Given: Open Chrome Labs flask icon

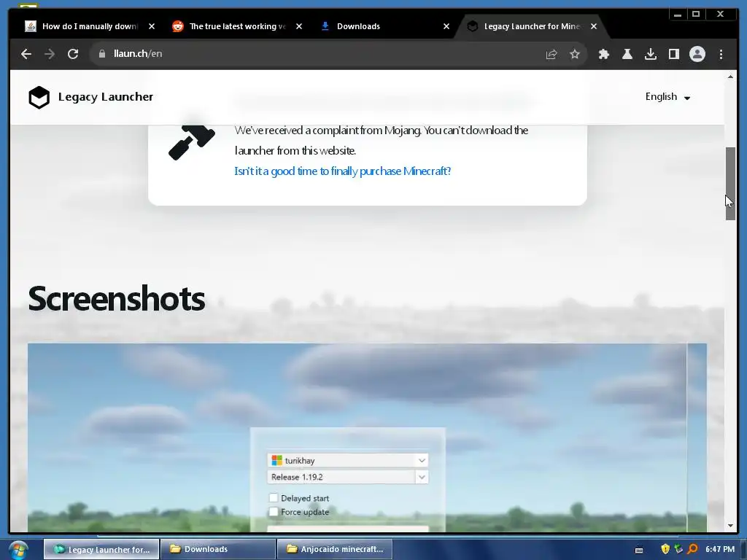Looking at the screenshot, I should coord(627,54).
